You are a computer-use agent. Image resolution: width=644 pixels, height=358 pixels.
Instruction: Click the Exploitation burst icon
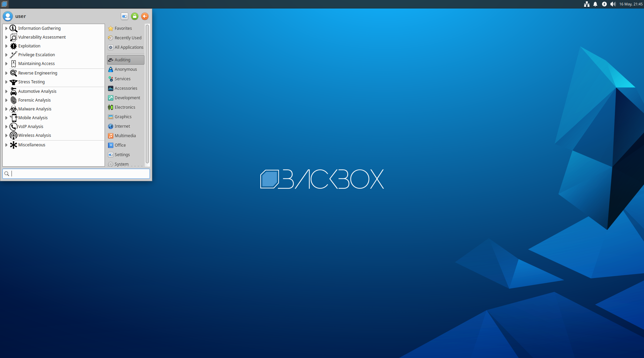click(14, 46)
